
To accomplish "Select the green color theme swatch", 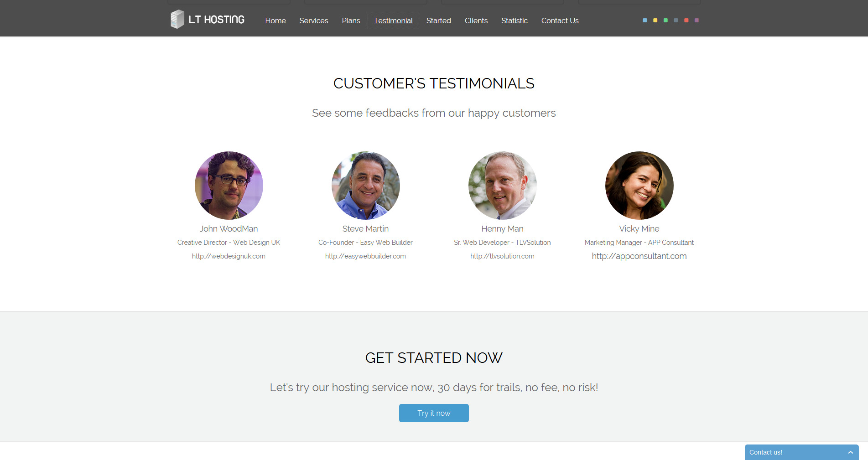I will [665, 21].
